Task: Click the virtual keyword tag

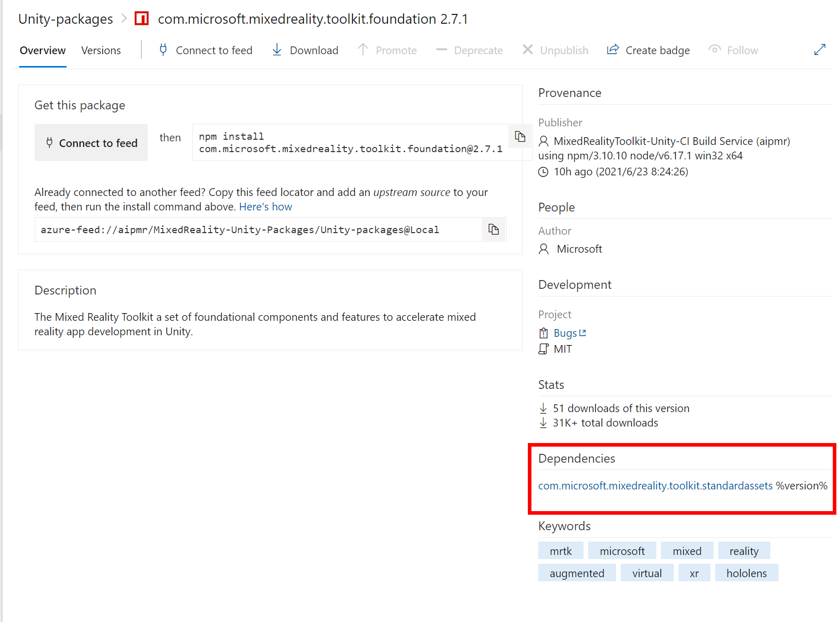Action: [x=647, y=573]
